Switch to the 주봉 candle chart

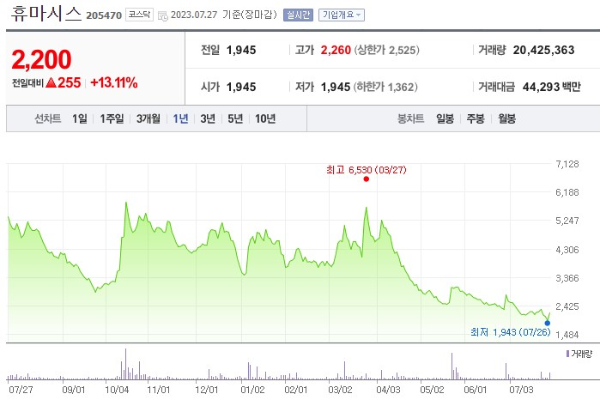pyautogui.click(x=476, y=119)
